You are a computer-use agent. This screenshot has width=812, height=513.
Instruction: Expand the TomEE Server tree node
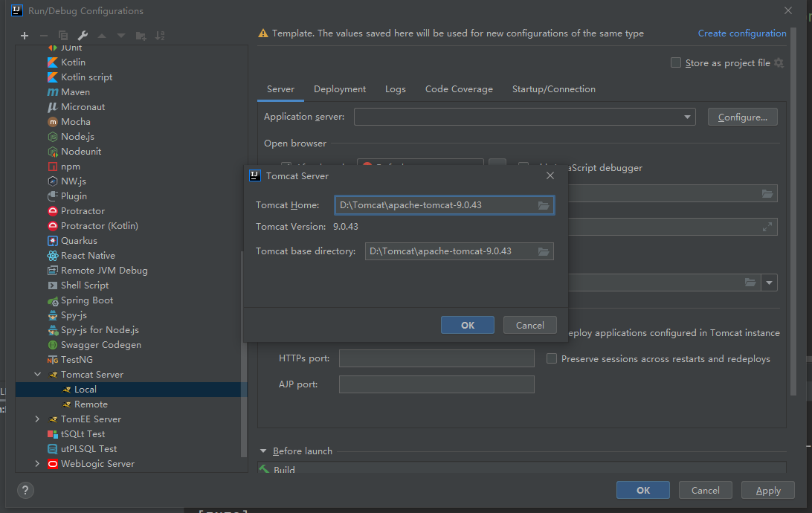click(x=37, y=419)
